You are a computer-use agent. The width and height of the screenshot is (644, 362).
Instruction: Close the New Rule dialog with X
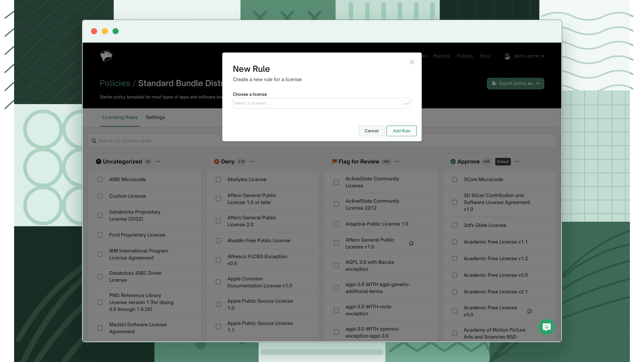pyautogui.click(x=412, y=62)
